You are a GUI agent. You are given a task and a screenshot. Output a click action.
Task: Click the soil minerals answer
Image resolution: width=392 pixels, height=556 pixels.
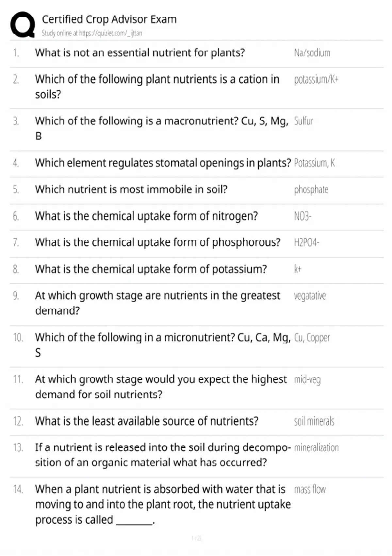[x=314, y=421]
